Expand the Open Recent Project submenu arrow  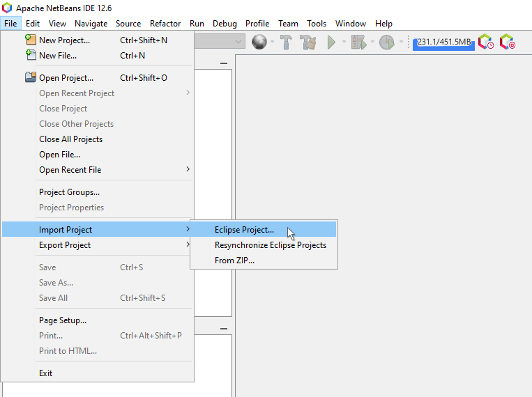pos(188,92)
